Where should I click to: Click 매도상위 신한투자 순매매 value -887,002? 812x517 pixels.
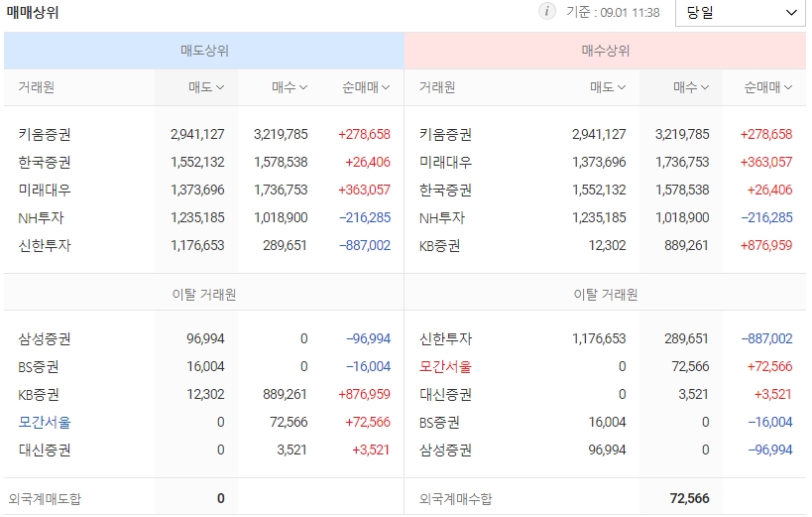[x=365, y=245]
